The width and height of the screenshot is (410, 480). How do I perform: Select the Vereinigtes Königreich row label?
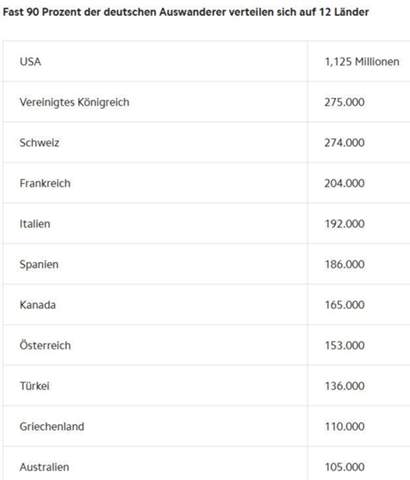(x=74, y=102)
